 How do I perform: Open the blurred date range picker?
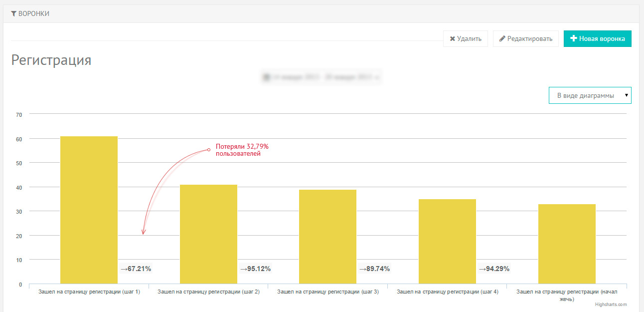click(x=322, y=77)
